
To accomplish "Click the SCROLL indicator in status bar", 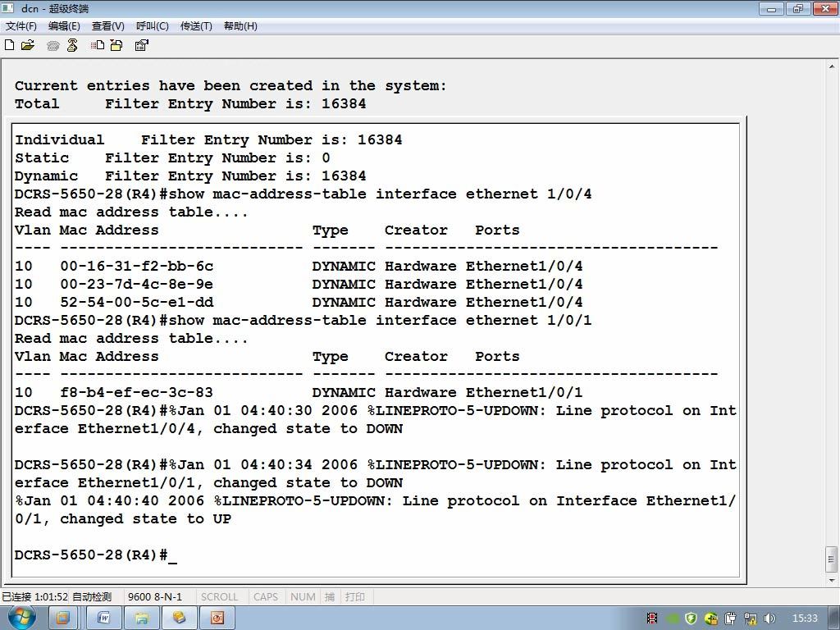I will (x=219, y=597).
